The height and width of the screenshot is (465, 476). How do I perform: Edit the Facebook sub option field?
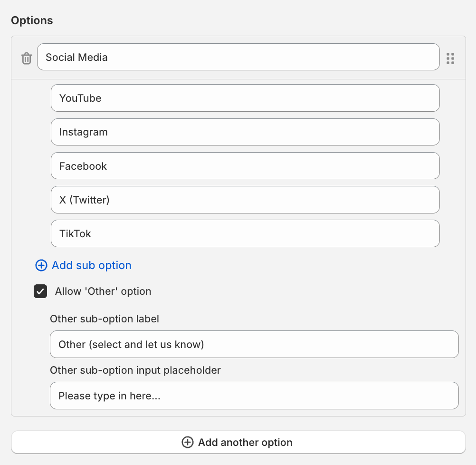coord(245,166)
